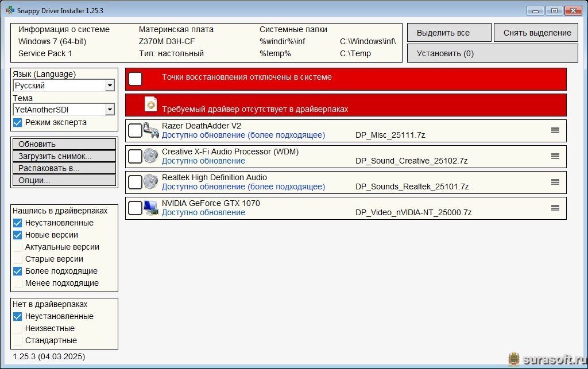Click the Realtek High Definition Audio speaker icon
Image resolution: width=588 pixels, height=369 pixels.
tap(151, 182)
